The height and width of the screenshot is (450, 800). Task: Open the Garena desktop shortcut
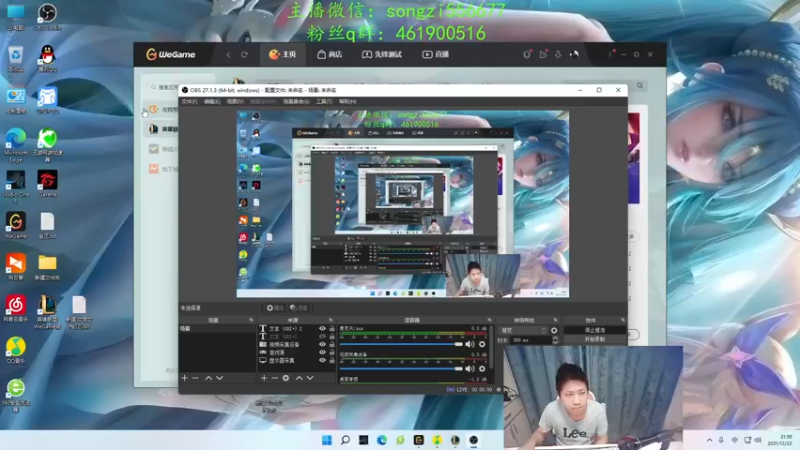pos(47,184)
